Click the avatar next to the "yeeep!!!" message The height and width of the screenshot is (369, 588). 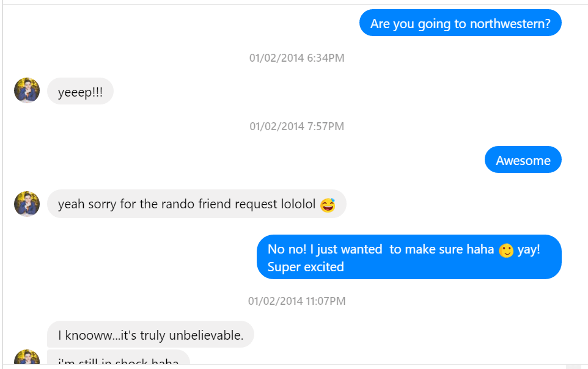27,90
